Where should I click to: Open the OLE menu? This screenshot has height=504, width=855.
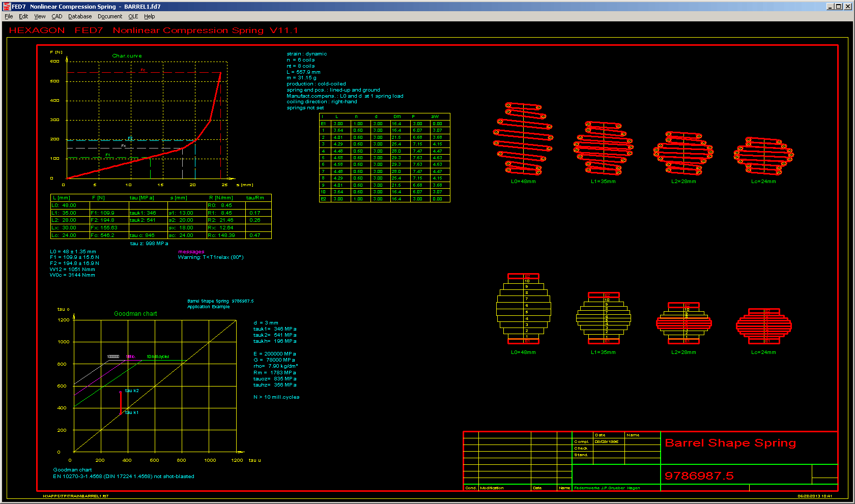point(133,16)
